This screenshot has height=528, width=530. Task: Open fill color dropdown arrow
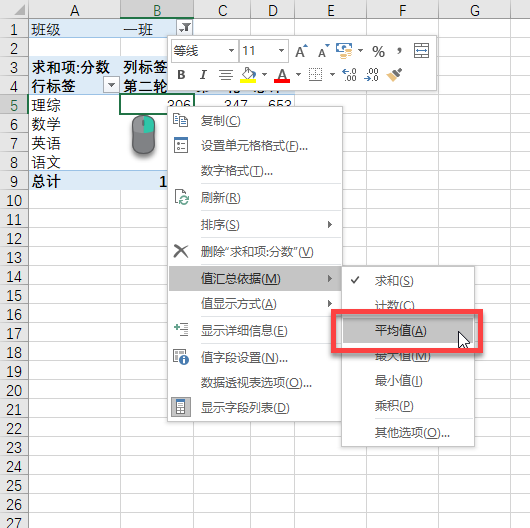click(264, 74)
